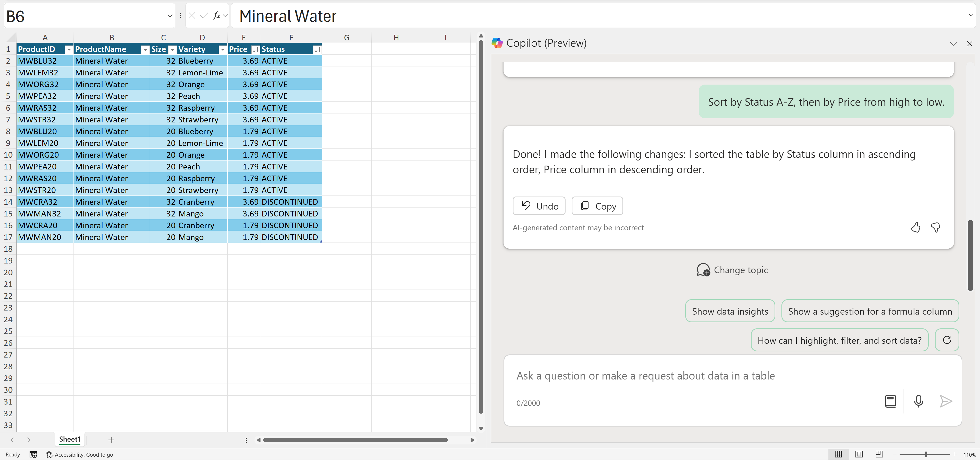The image size is (980, 460).
Task: Click the thumbs down feedback icon
Action: click(936, 227)
